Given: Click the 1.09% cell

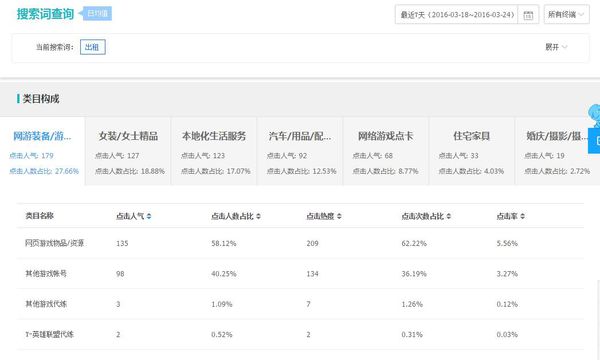Looking at the screenshot, I should (222, 304).
